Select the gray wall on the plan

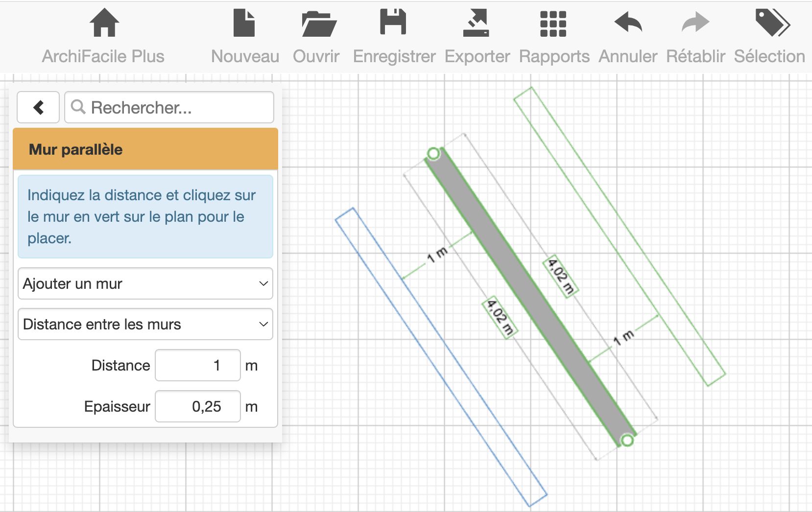click(x=530, y=297)
